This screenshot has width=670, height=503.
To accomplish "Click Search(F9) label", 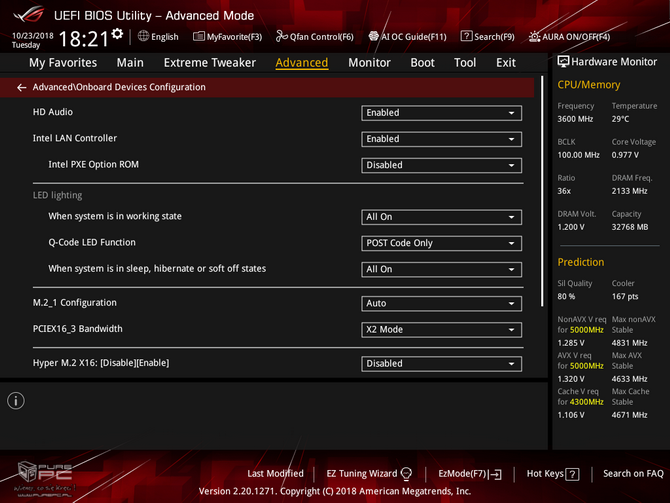I will pyautogui.click(x=494, y=37).
